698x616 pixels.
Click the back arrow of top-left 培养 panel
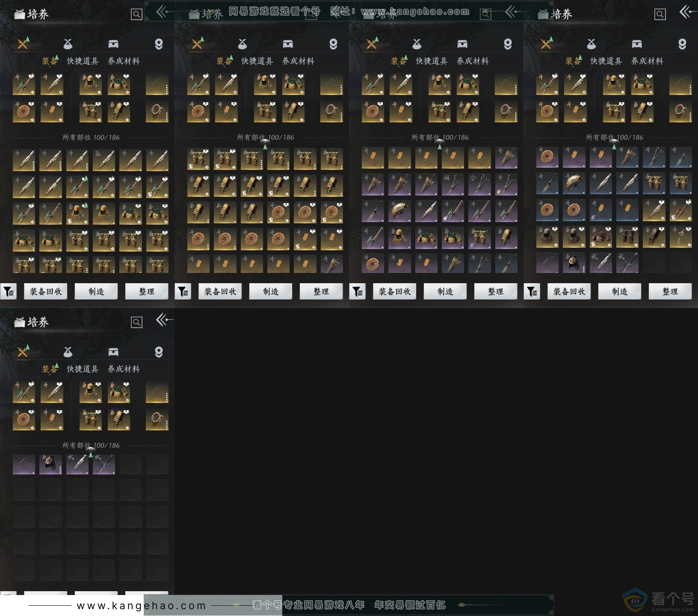pyautogui.click(x=164, y=12)
